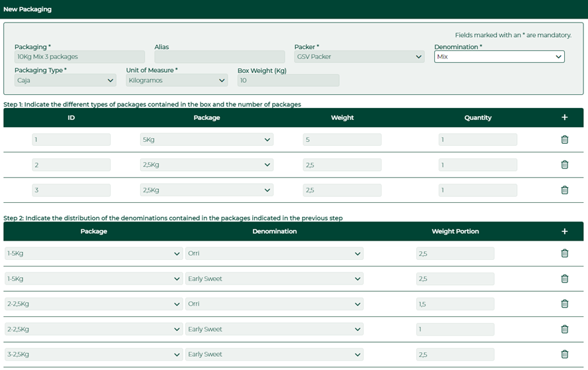Click Weight Portion field of 3-2,5Kg row
The width and height of the screenshot is (588, 370).
point(455,354)
